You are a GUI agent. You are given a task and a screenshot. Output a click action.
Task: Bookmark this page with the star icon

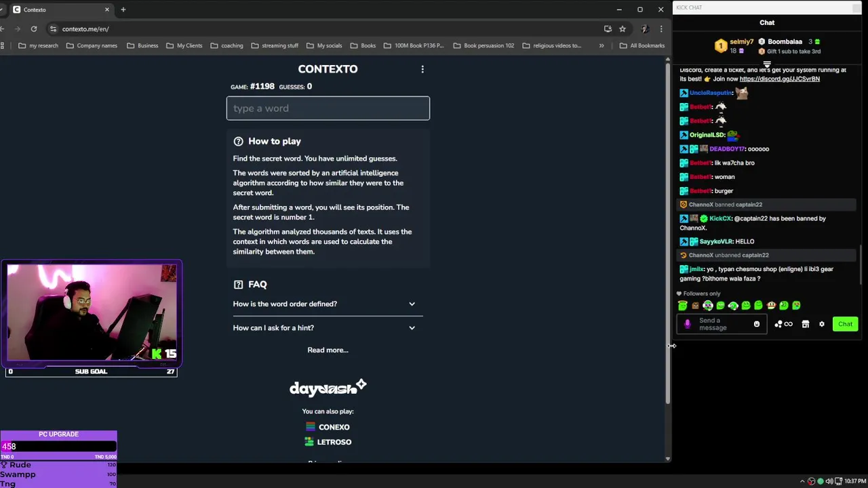coord(622,28)
